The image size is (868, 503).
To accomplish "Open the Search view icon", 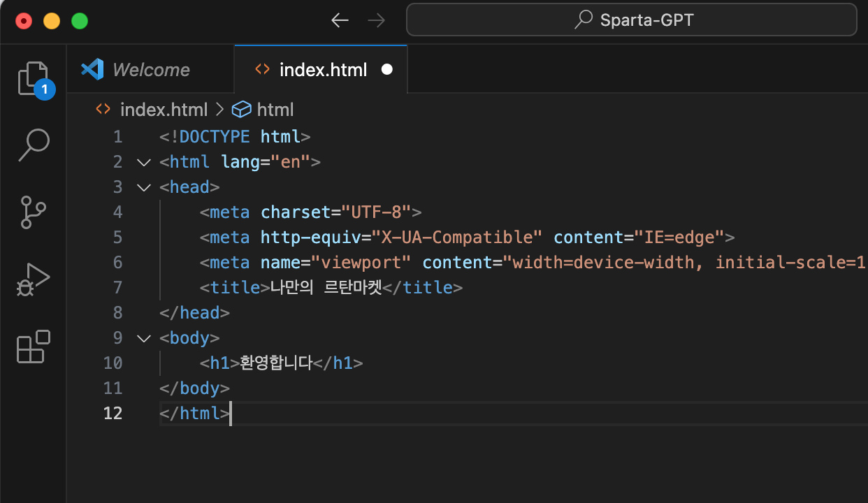I will [33, 145].
